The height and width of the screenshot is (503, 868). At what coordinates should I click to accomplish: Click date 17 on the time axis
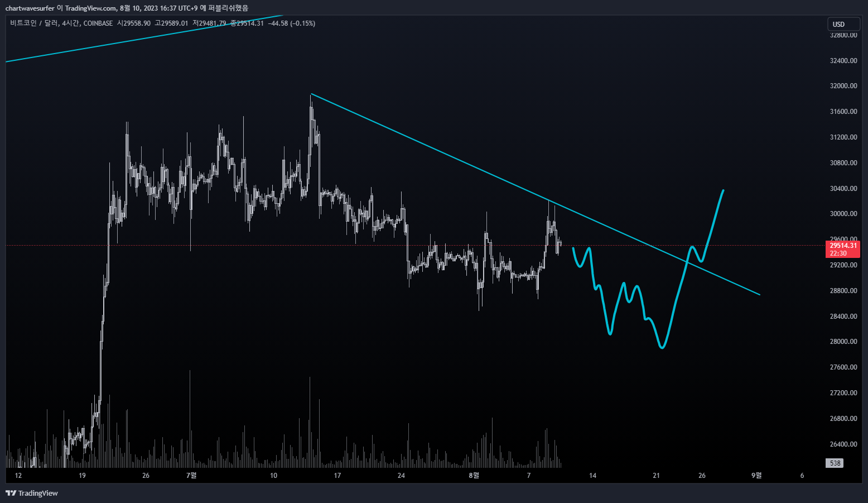point(337,476)
